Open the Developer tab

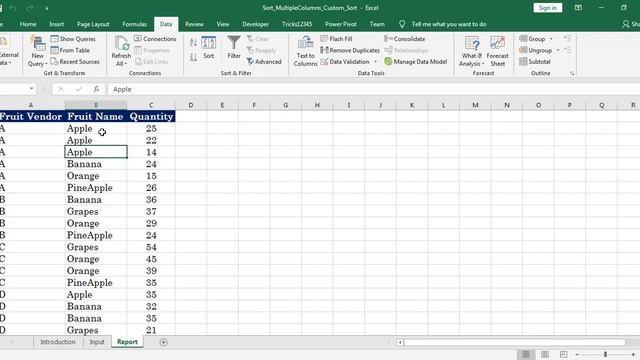[x=256, y=24]
